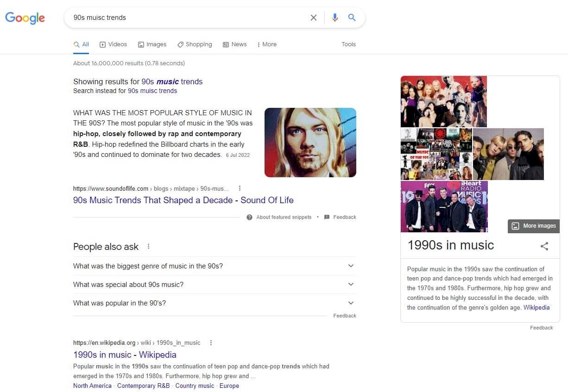
Task: Click About featured snippets link
Action: pyautogui.click(x=284, y=217)
